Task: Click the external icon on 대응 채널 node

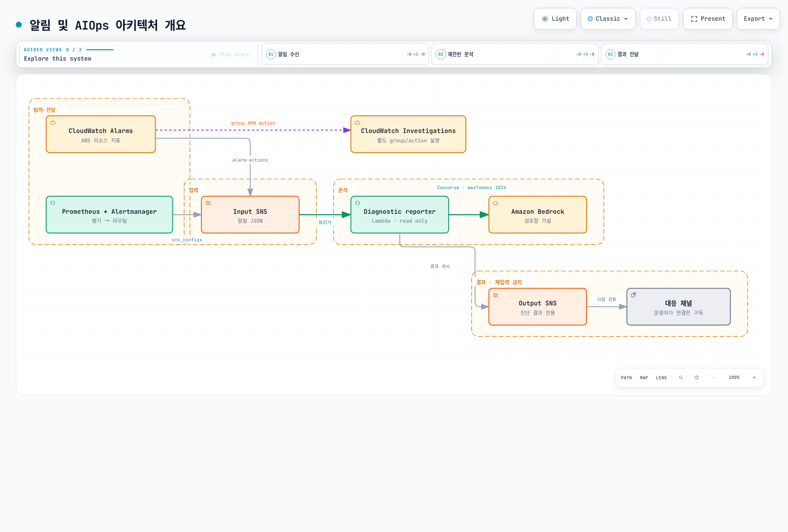Action: pos(633,295)
